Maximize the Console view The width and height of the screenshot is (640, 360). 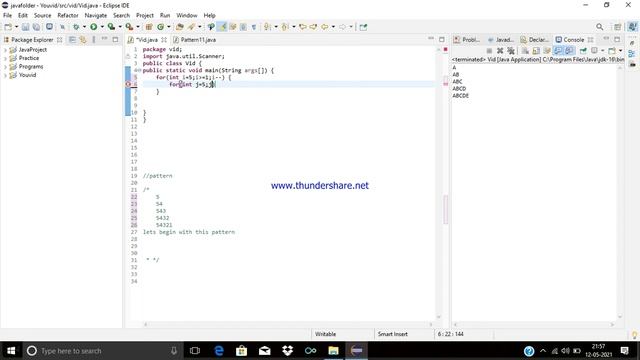pos(617,39)
